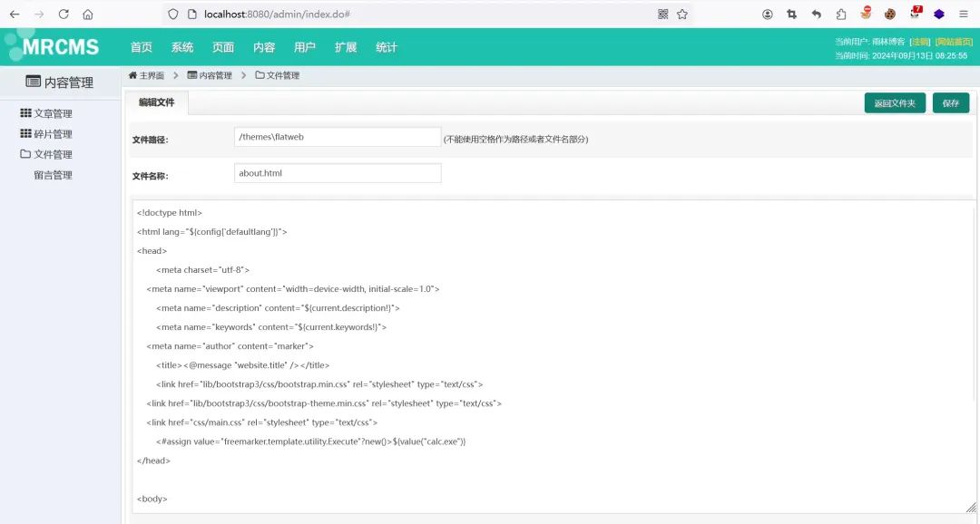Image resolution: width=980 pixels, height=524 pixels.
Task: Open 碎片管理 in the sidebar
Action: (54, 133)
